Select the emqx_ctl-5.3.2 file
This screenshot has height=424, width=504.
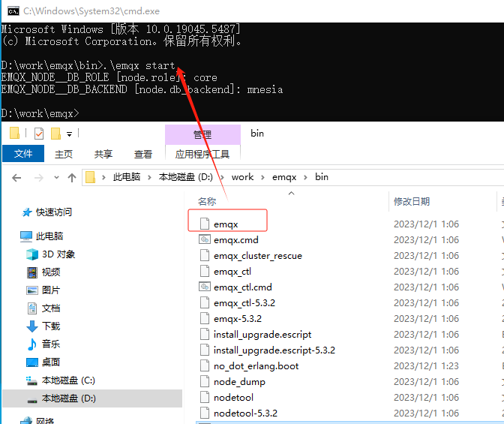244,303
